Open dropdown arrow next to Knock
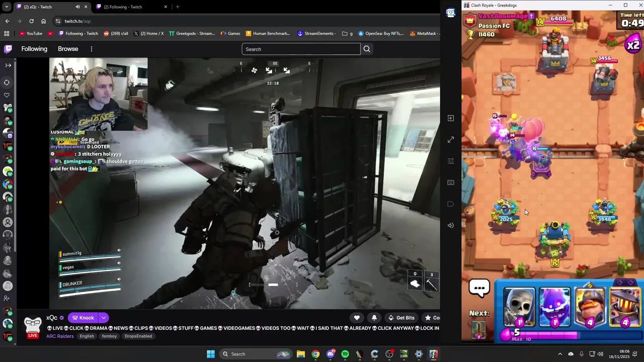This screenshot has height=362, width=644. [x=103, y=318]
